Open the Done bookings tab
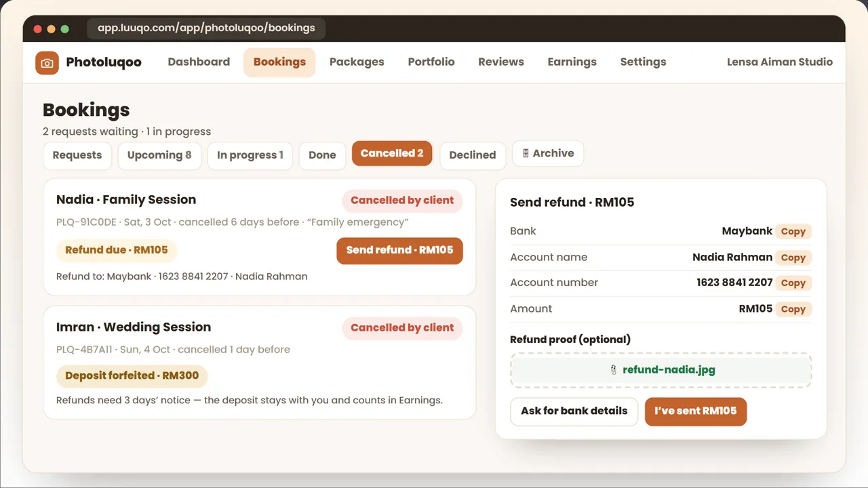This screenshot has width=868, height=488. point(322,155)
